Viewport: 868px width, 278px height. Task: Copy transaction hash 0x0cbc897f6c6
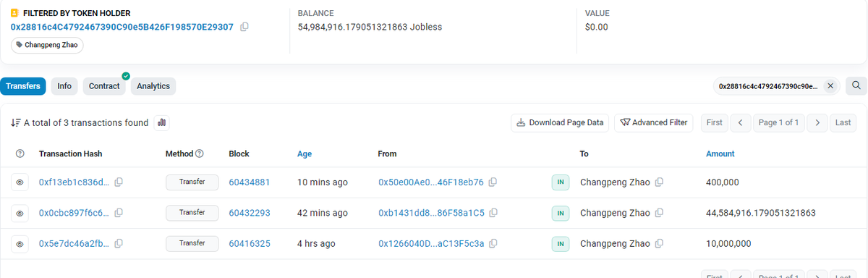(119, 213)
